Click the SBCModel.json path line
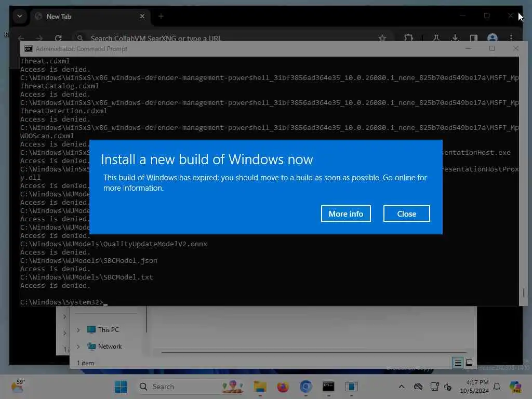The image size is (532, 399). pos(88,261)
